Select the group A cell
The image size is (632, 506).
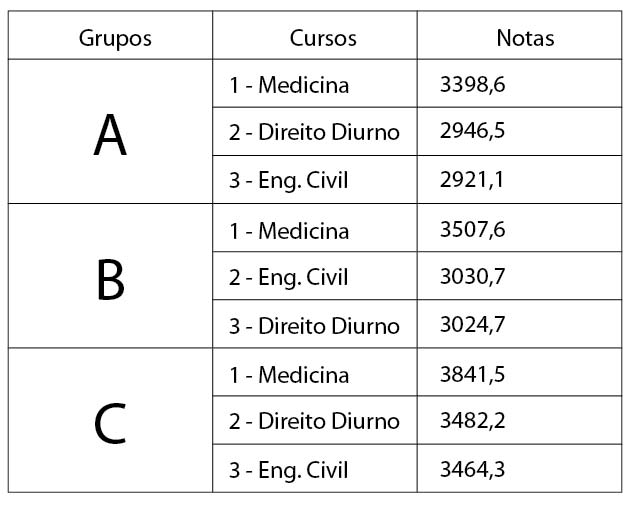(110, 135)
